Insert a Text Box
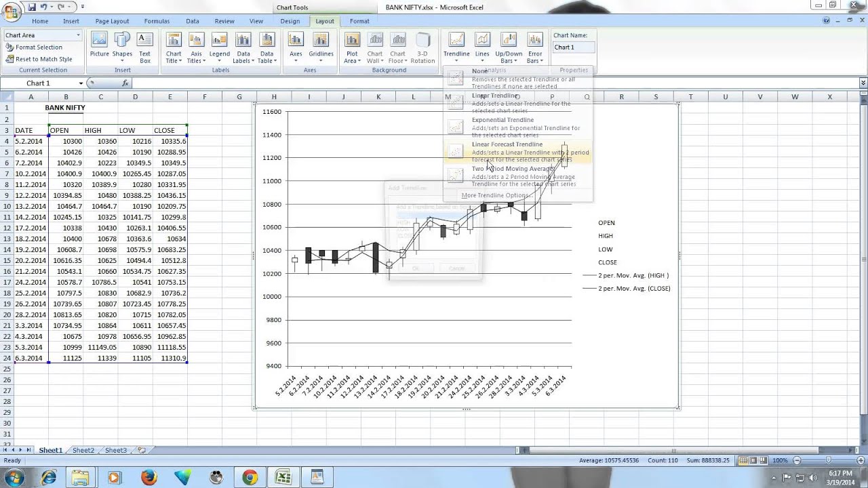 pyautogui.click(x=145, y=47)
